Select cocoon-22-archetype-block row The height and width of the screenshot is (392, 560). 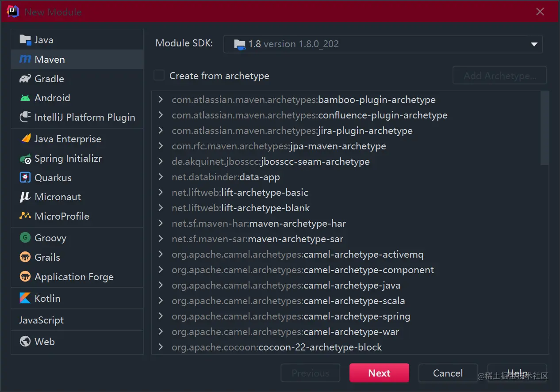point(346,347)
